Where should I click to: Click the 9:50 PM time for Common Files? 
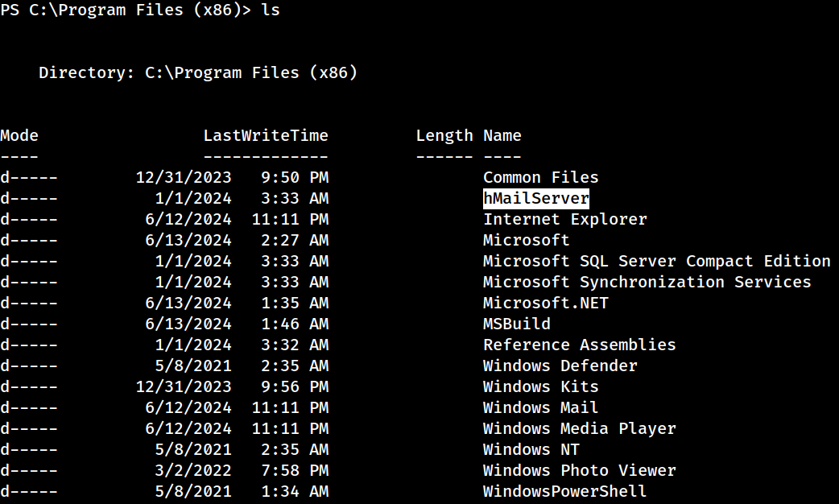coord(295,178)
